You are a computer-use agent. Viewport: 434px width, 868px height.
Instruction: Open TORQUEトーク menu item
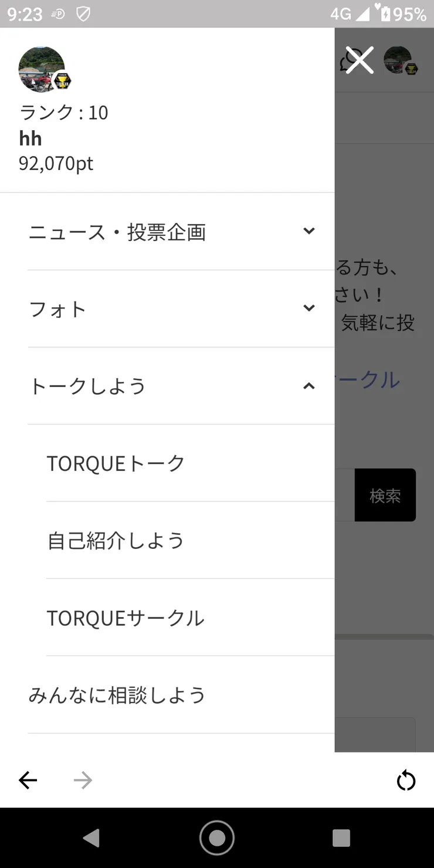190,463
